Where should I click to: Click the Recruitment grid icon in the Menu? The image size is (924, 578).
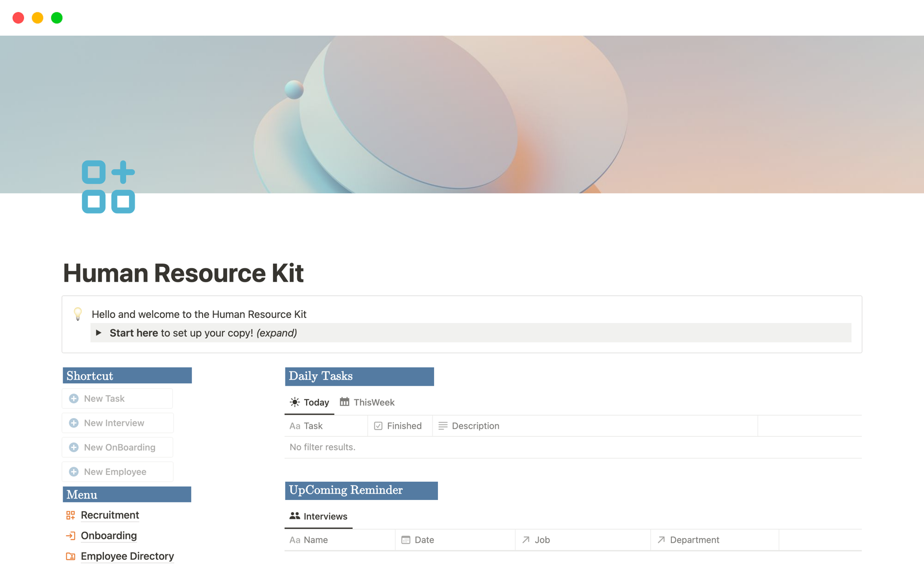point(70,515)
